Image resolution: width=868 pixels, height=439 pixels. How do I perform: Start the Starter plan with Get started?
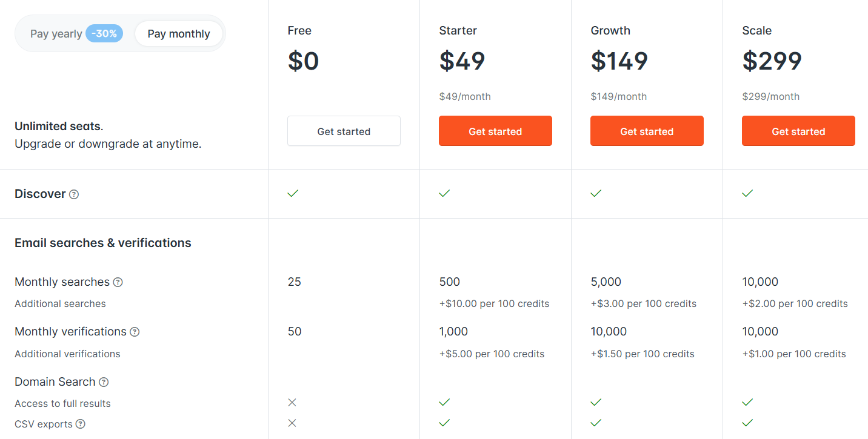[x=495, y=131]
